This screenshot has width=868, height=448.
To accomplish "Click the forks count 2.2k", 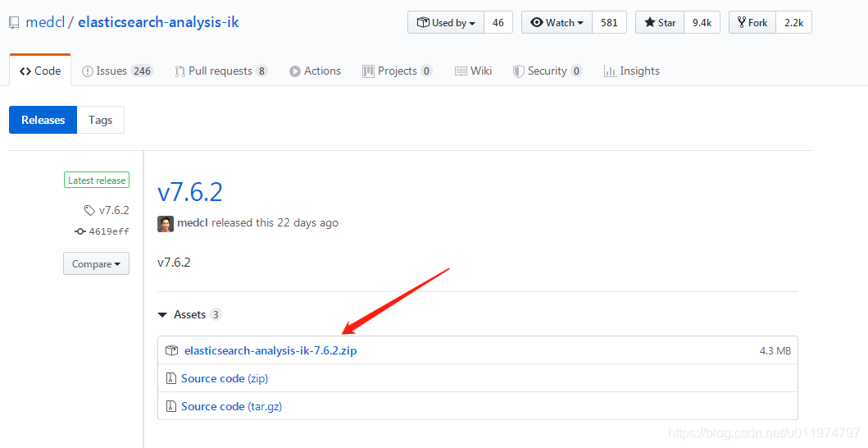I will click(x=793, y=23).
